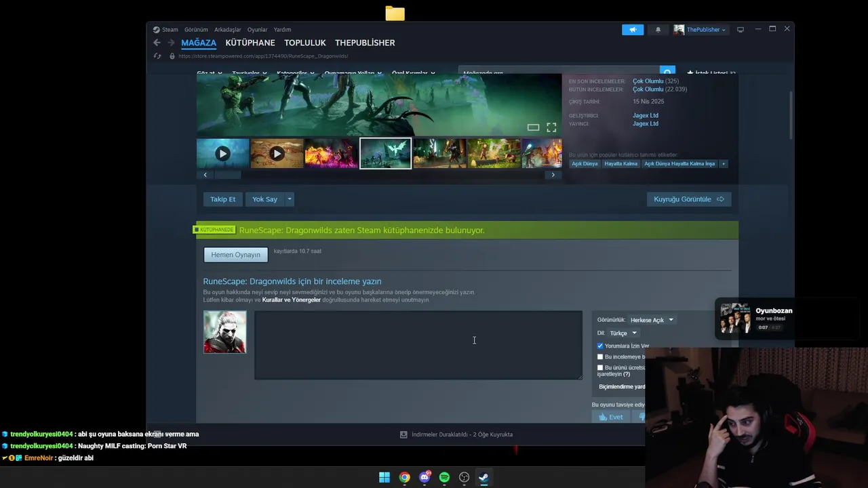868x488 pixels.
Task: Switch to the KÜTÜPHANE tab
Action: click(x=250, y=43)
